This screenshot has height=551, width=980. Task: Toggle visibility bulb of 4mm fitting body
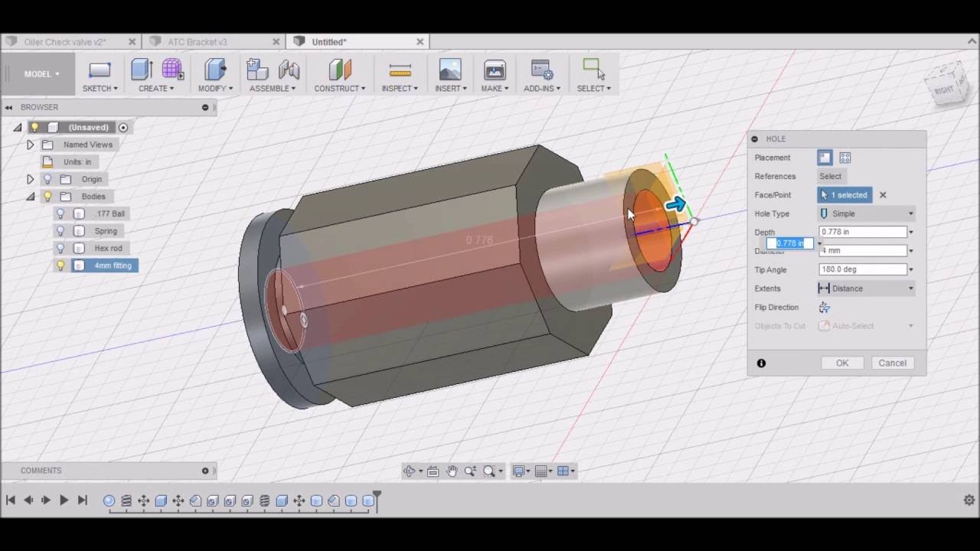[60, 266]
